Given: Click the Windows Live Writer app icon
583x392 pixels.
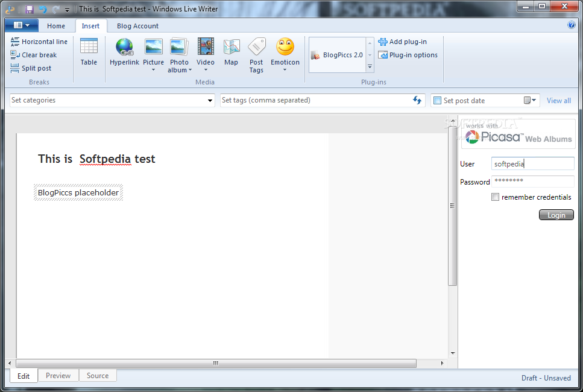Looking at the screenshot, I should (x=10, y=9).
